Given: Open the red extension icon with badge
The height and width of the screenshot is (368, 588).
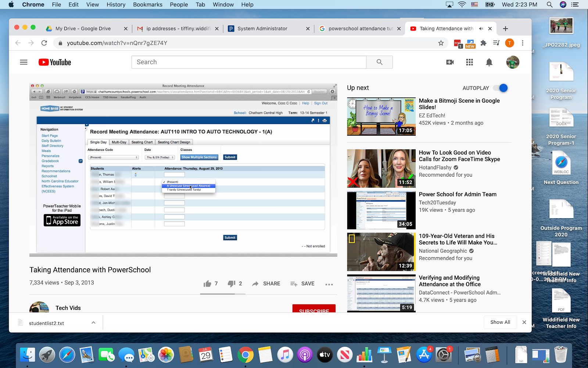Looking at the screenshot, I should click(x=458, y=44).
